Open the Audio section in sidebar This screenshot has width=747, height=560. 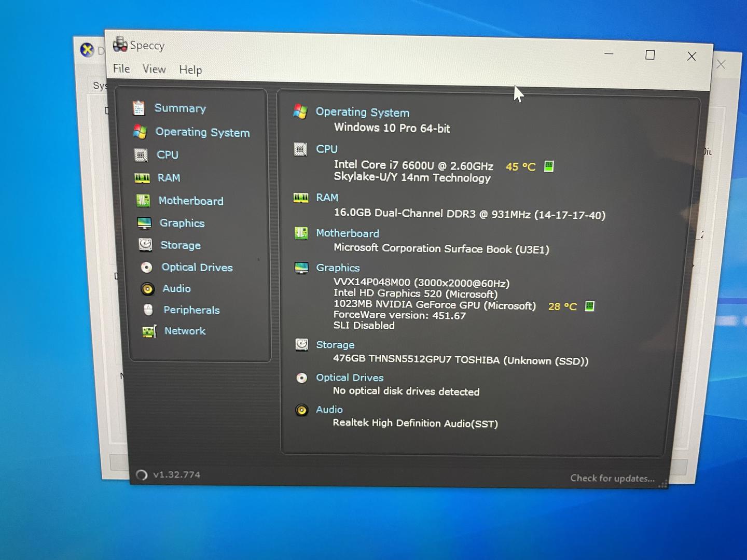(177, 288)
